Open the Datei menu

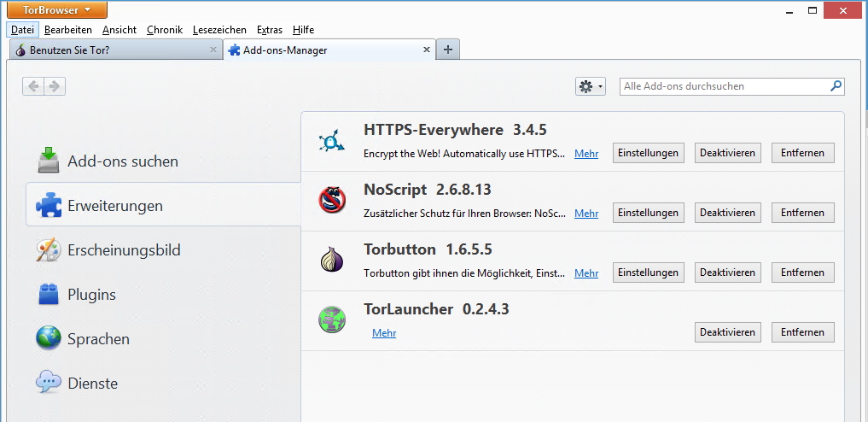coord(23,30)
